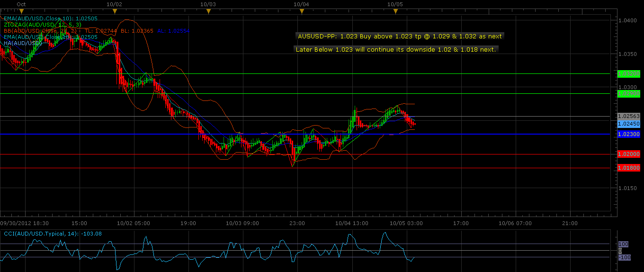Click the 10/03 09:00 time axis label
This screenshot has height=272, width=644.
(x=242, y=223)
